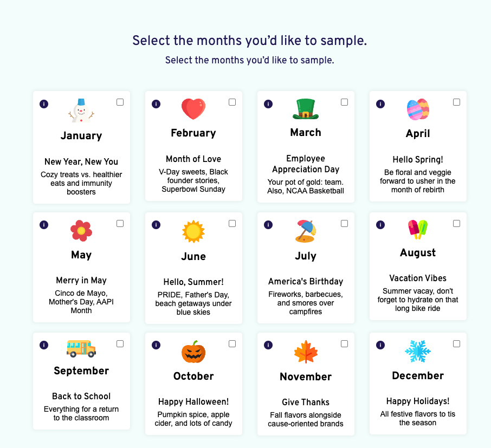491x448 pixels.
Task: Check the February month checkbox
Action: pos(232,102)
